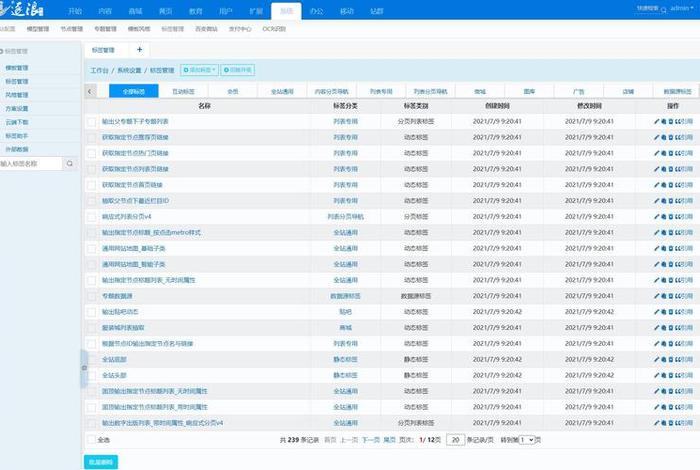The width and height of the screenshot is (700, 470).
Task: Open 风格管理 in the left sidebar
Action: coord(17,95)
